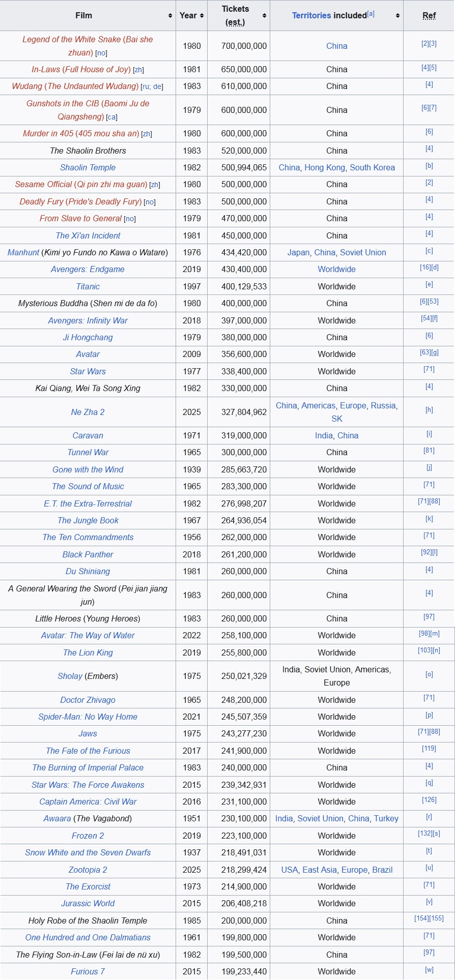This screenshot has width=455, height=980.
Task: Select the 500,994,065 tickets cell
Action: pyautogui.click(x=239, y=167)
